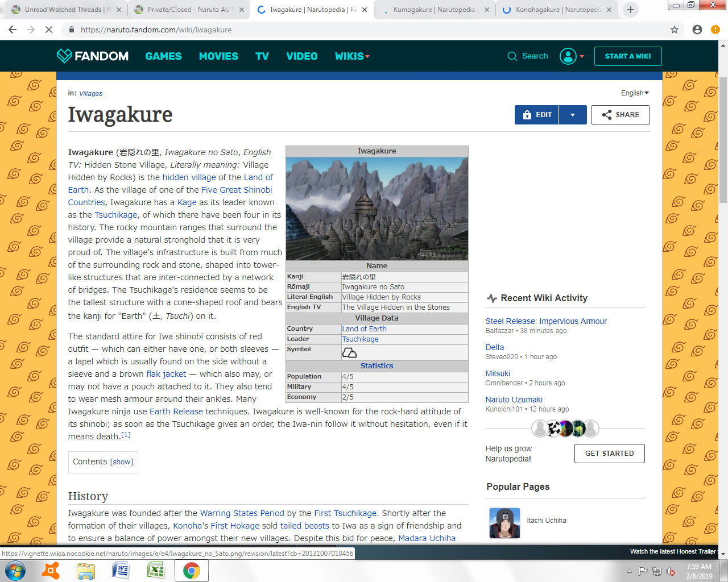Image resolution: width=728 pixels, height=582 pixels.
Task: Show hidden tray icons arrow
Action: [x=629, y=571]
